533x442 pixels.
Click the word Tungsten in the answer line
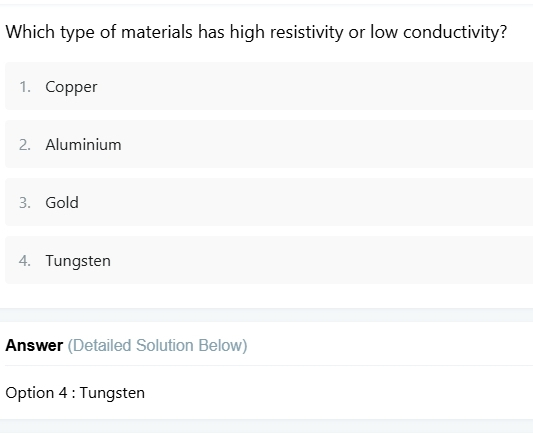(113, 393)
